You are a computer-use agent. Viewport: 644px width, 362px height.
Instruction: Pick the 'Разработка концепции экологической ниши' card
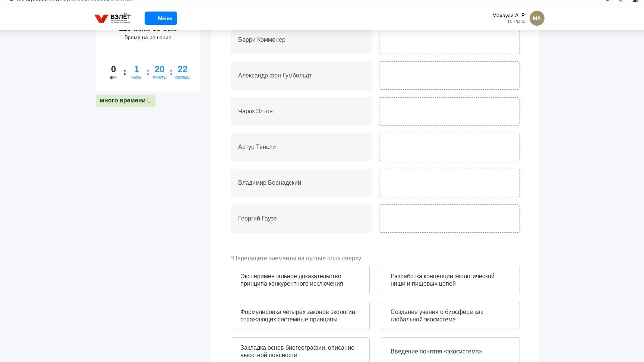coord(450,280)
